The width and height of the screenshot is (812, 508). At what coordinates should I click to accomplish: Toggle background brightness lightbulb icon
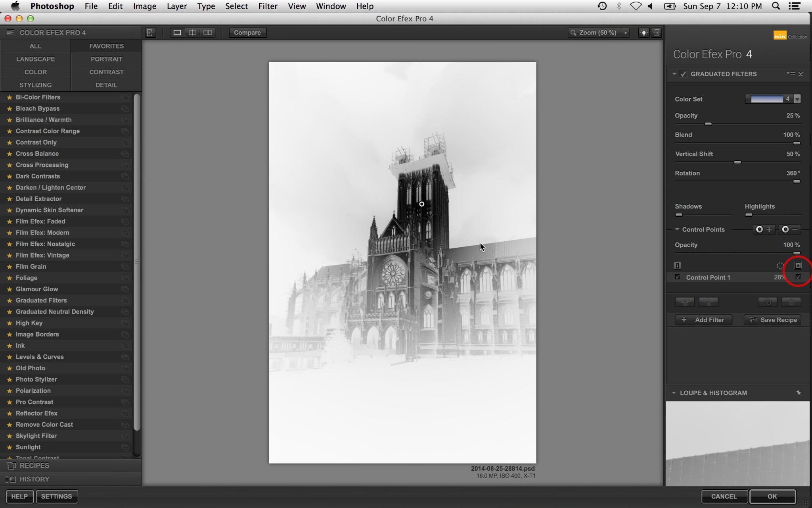click(x=643, y=33)
